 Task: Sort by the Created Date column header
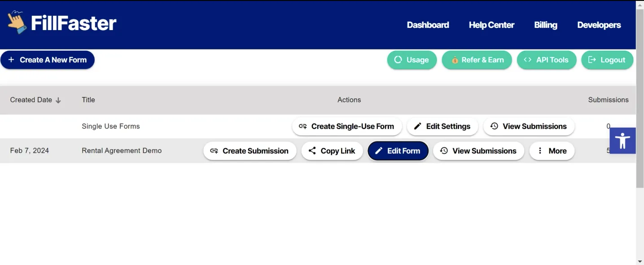(x=31, y=100)
